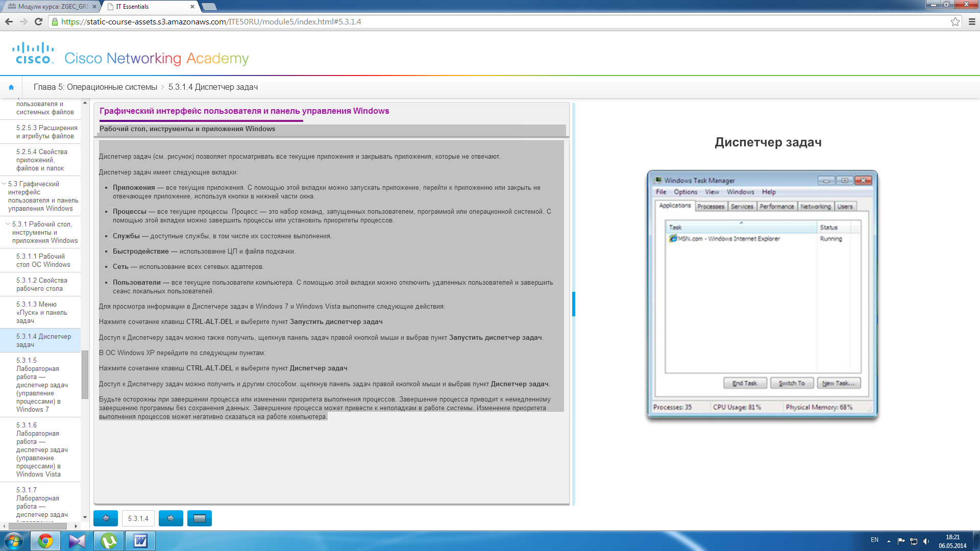Click the Show desktop button at taskbar end
This screenshot has height=551, width=980.
(976, 541)
